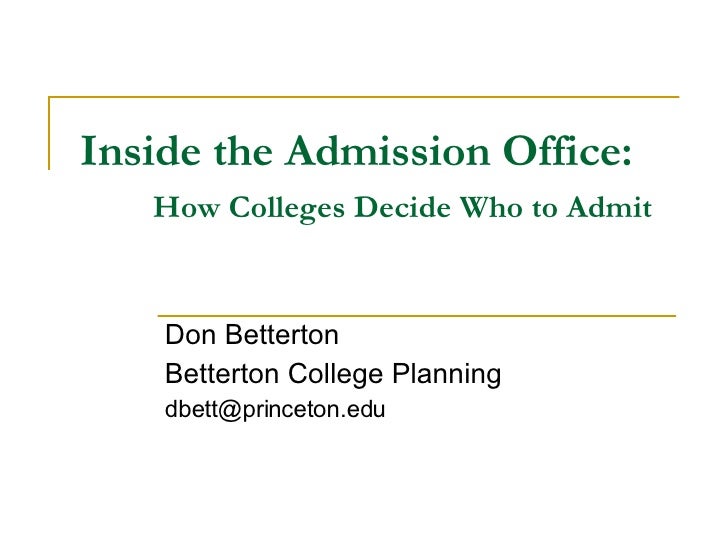
Task: Click the word "Admission" in the title
Action: point(388,150)
